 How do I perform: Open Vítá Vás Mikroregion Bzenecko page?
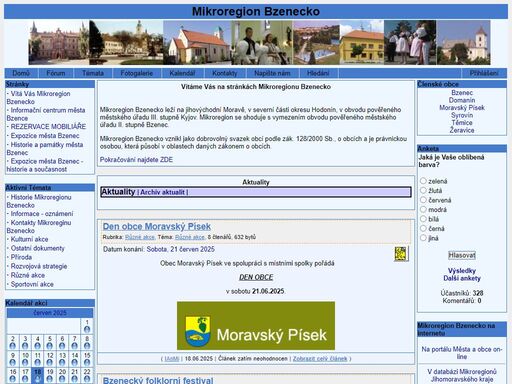(x=38, y=98)
